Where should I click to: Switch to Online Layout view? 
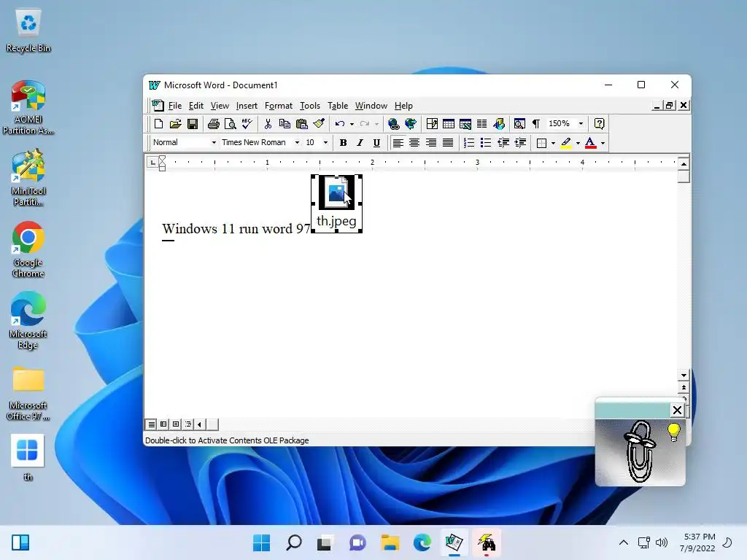[163, 424]
